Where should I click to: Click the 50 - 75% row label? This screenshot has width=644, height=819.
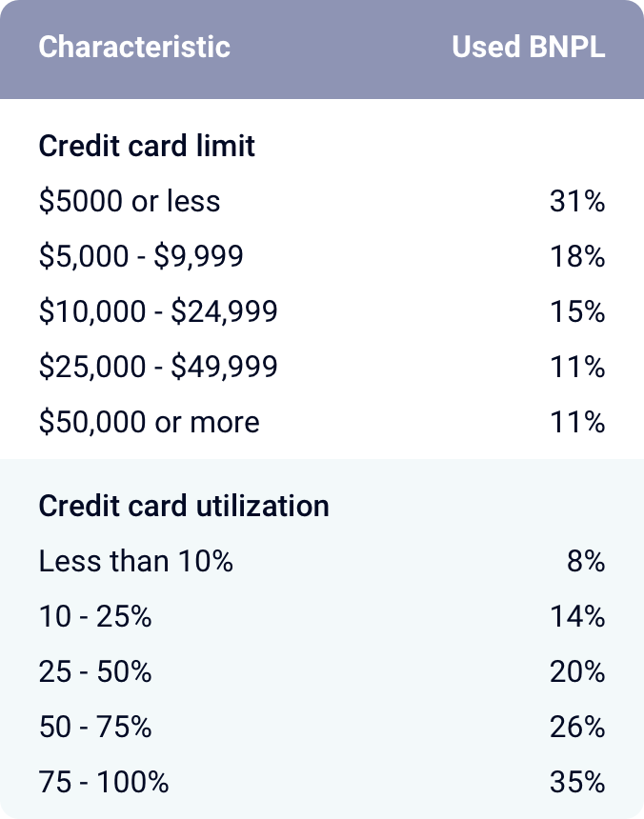tap(95, 728)
